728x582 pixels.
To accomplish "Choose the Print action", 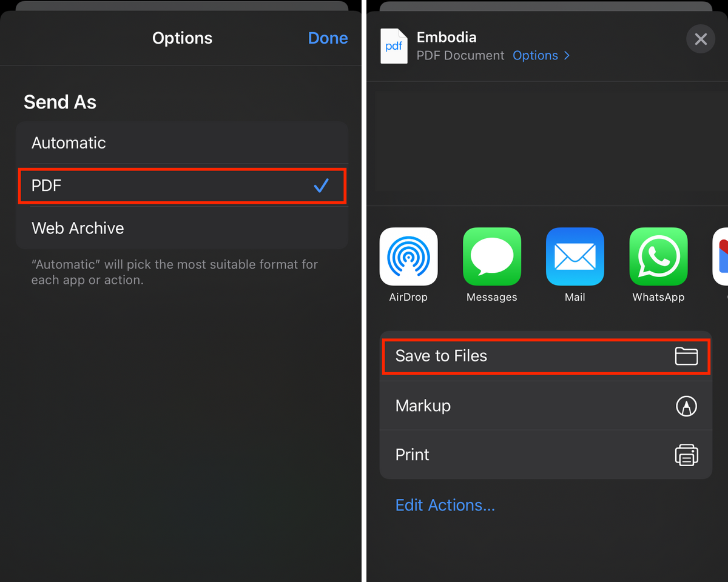I will pos(545,455).
